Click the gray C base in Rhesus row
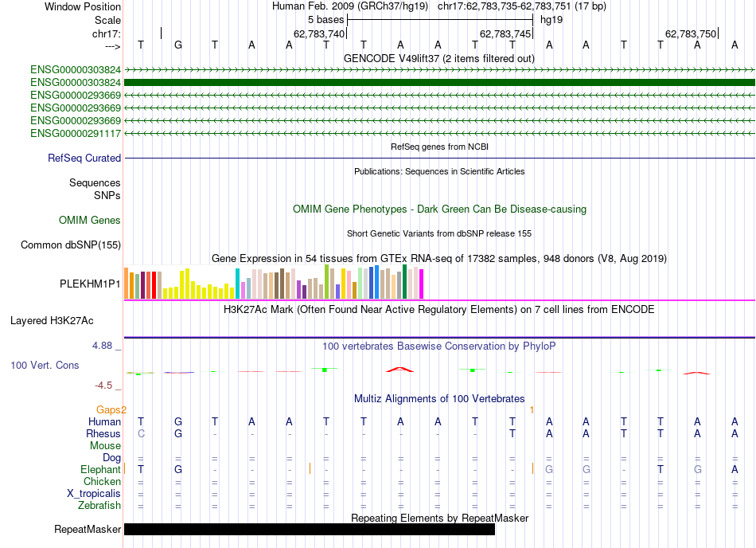Image resolution: width=756 pixels, height=548 pixels. click(141, 433)
